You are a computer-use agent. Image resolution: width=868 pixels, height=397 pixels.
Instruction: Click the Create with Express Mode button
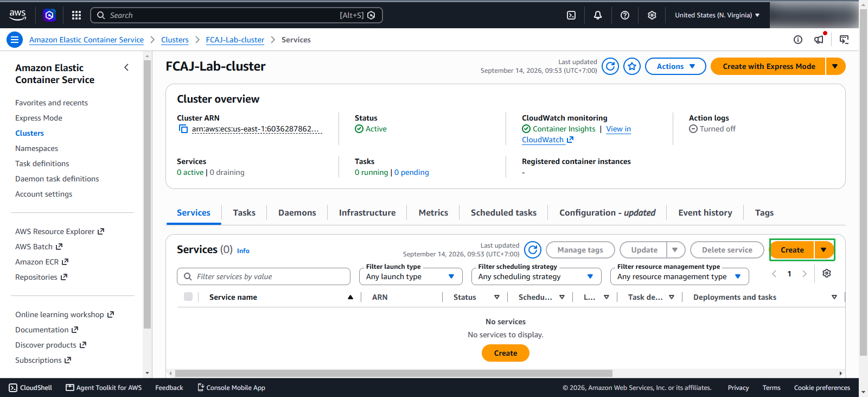click(768, 66)
